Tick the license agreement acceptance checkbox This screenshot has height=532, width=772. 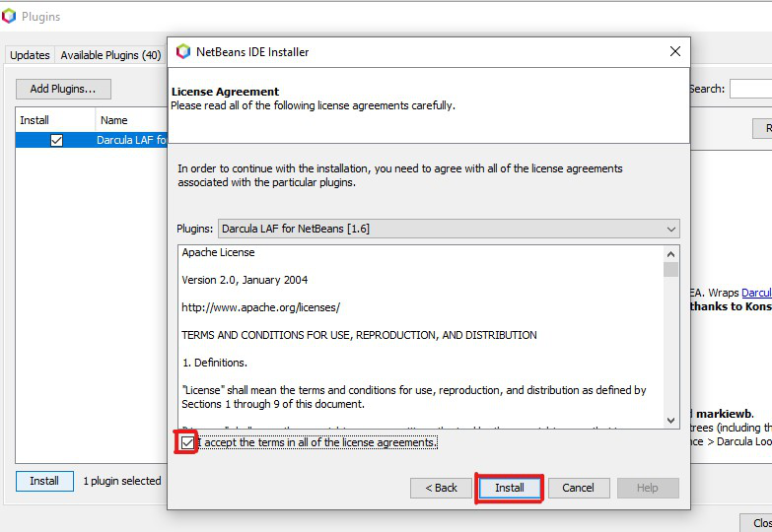187,442
